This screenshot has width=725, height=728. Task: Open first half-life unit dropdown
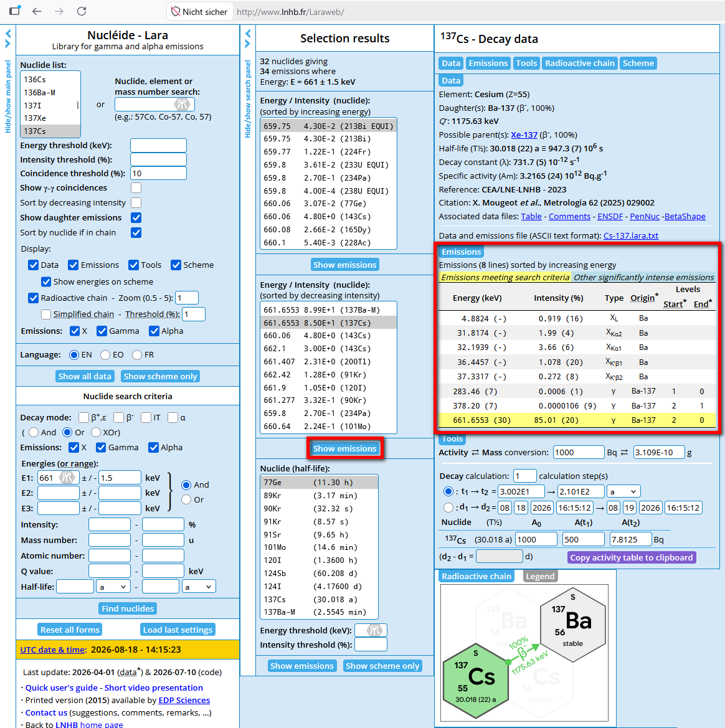[x=113, y=587]
